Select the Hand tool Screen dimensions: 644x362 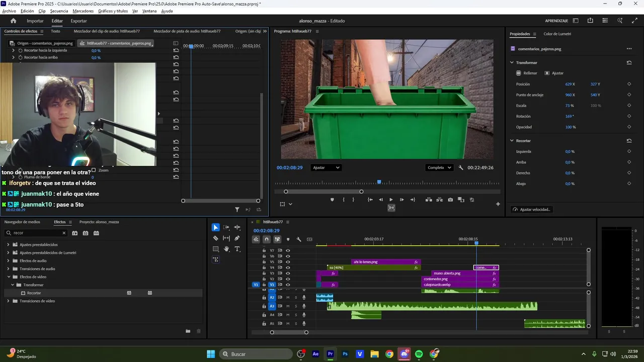coord(226,249)
